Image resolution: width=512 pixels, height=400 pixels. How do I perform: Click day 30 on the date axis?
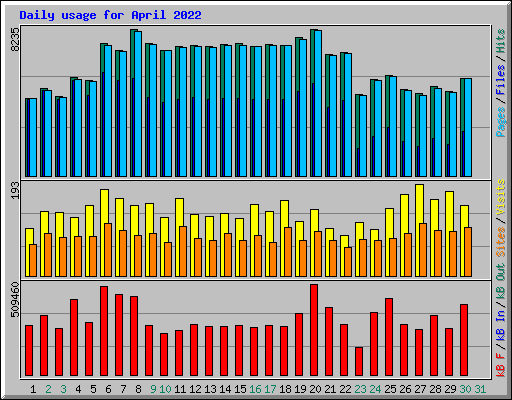(465, 389)
